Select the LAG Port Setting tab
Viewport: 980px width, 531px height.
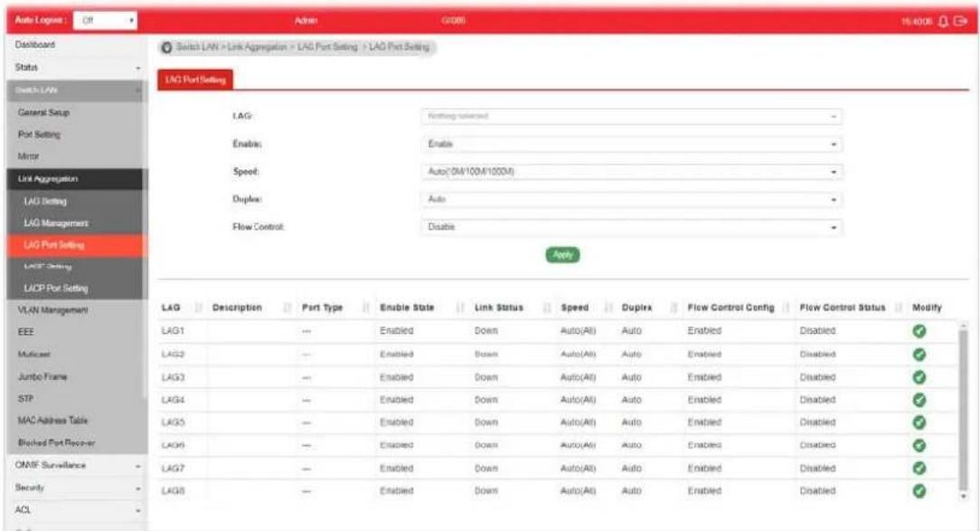(195, 80)
